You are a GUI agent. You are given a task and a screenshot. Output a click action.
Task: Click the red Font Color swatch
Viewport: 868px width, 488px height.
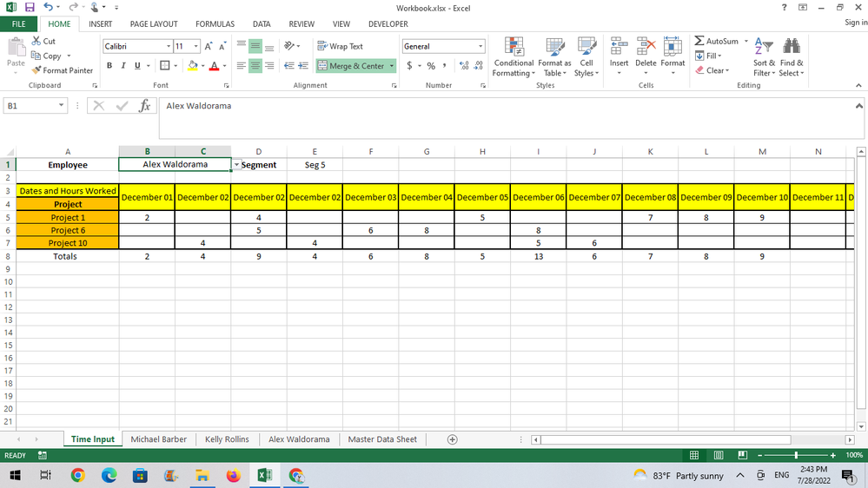click(215, 65)
